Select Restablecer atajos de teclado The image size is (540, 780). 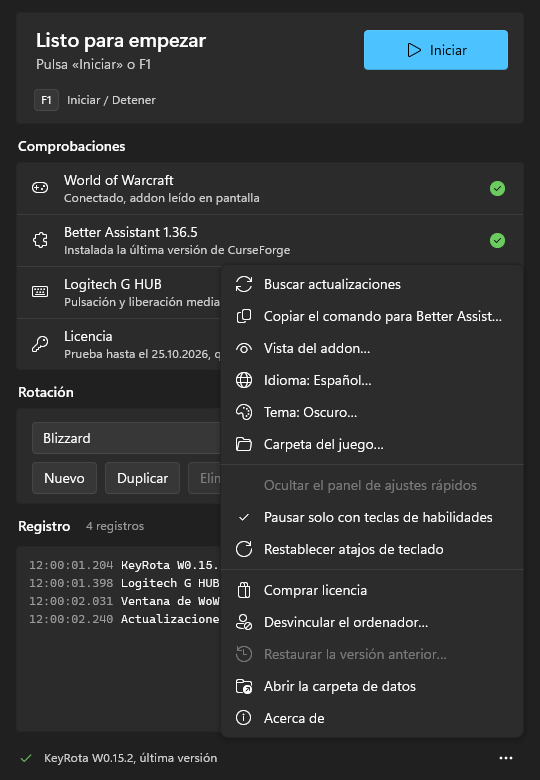coord(372,549)
